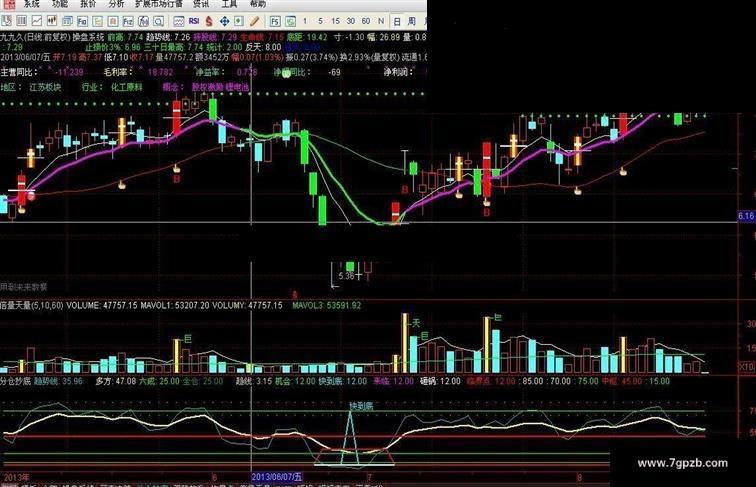Image resolution: width=756 pixels, height=487 pixels.
Task: Click the first toolbar icon at far left
Action: 6,21
